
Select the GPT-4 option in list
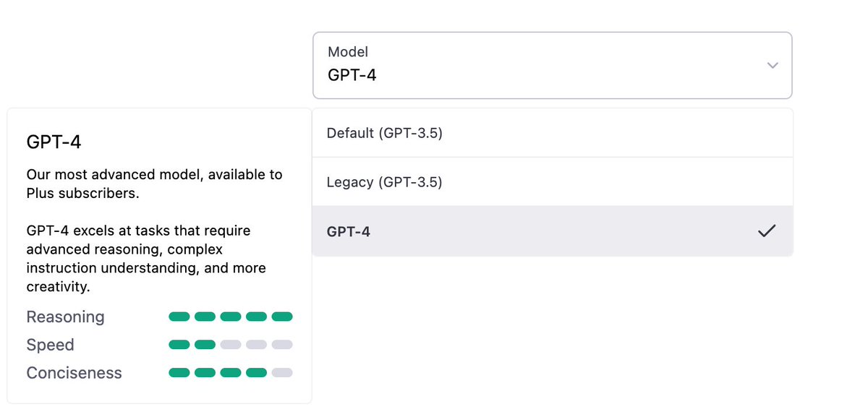tap(552, 231)
